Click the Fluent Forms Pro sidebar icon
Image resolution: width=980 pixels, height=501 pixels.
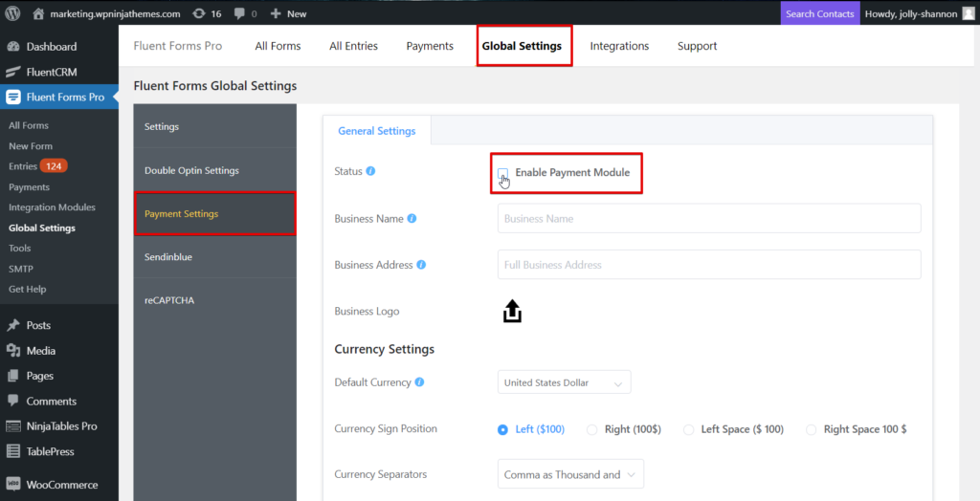click(13, 97)
